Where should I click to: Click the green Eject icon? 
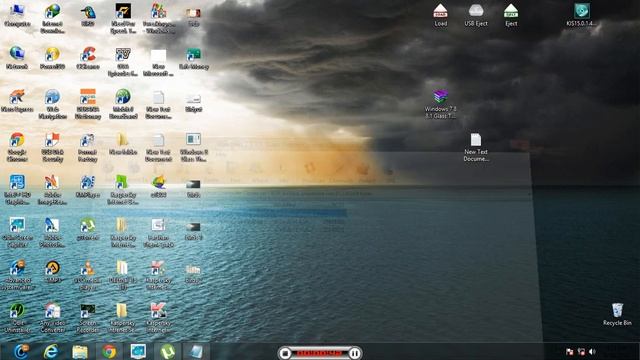(511, 15)
